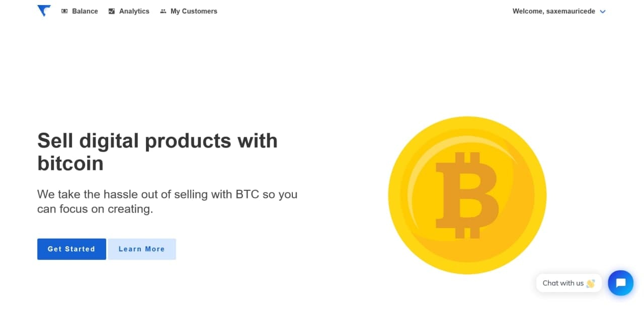644x317 pixels.
Task: Open My Customers from the top bar
Action: pos(194,11)
